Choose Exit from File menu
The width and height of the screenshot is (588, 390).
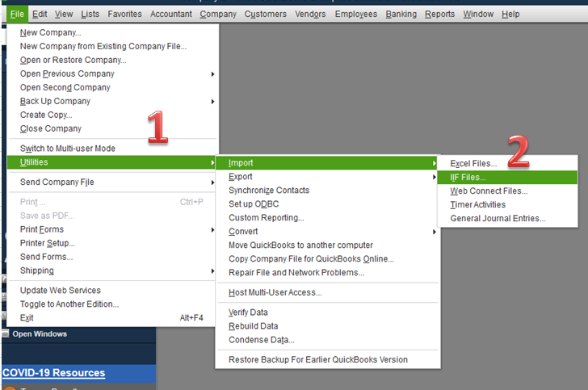click(112, 318)
